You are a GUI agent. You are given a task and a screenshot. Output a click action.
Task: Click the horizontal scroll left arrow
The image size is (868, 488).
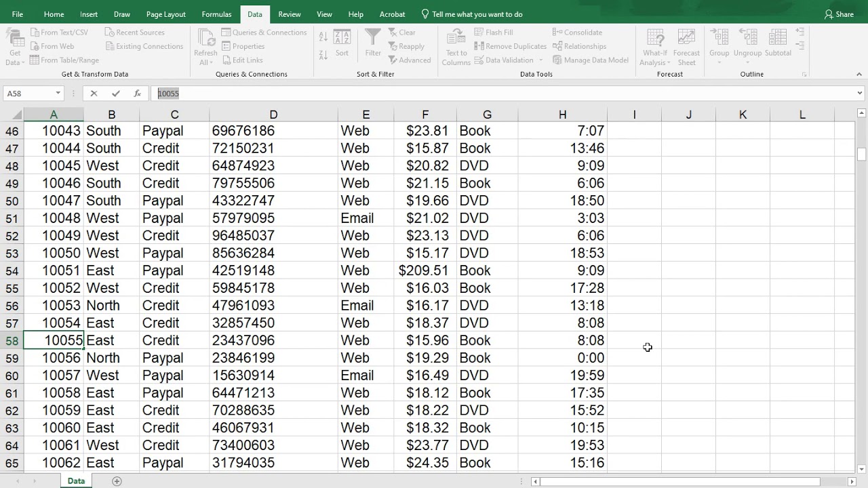click(x=536, y=481)
